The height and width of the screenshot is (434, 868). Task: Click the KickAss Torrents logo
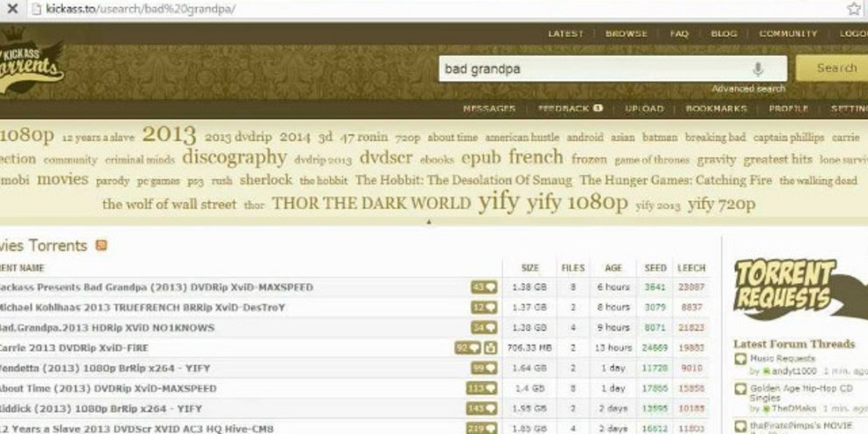click(30, 62)
